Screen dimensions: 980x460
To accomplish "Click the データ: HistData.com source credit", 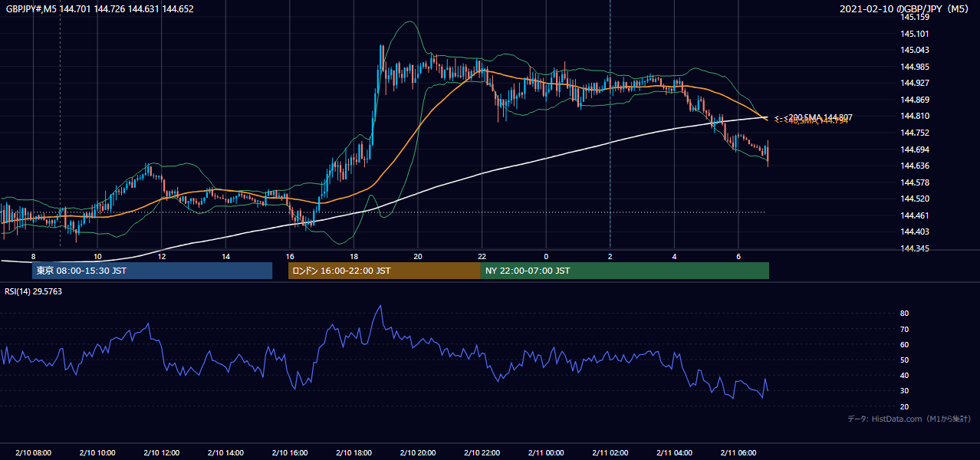I will point(909,419).
